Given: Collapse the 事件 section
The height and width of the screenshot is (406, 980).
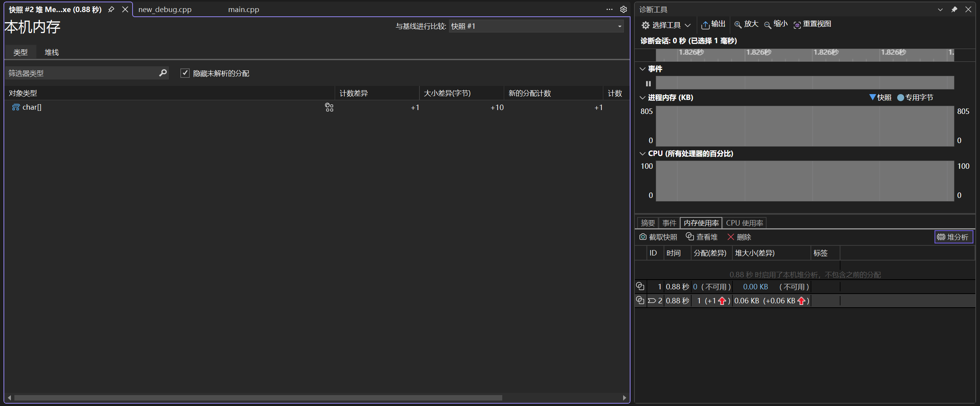Looking at the screenshot, I should 642,69.
